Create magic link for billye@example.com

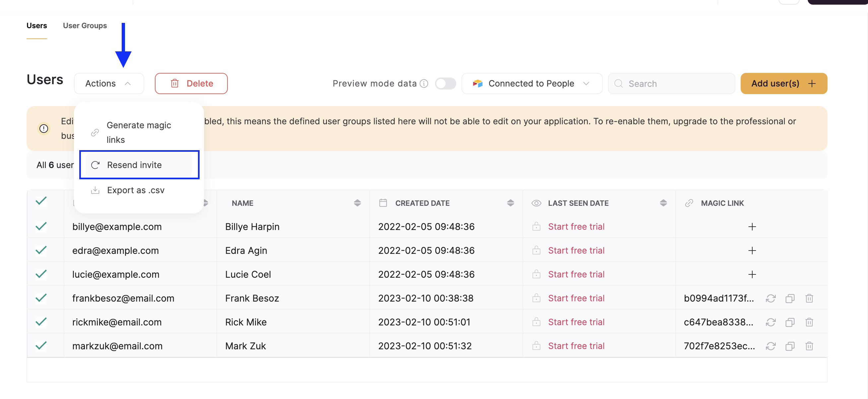pyautogui.click(x=752, y=227)
